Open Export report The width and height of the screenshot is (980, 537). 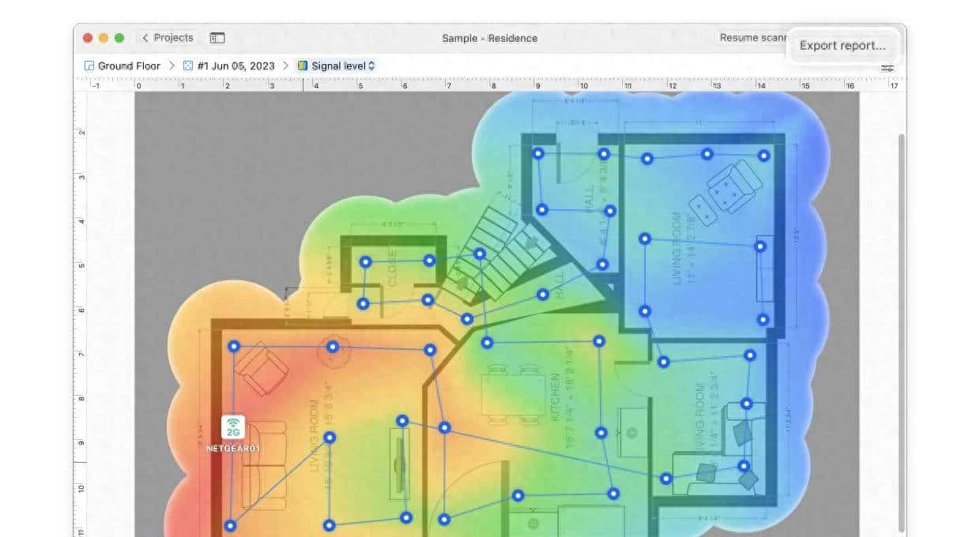tap(842, 46)
